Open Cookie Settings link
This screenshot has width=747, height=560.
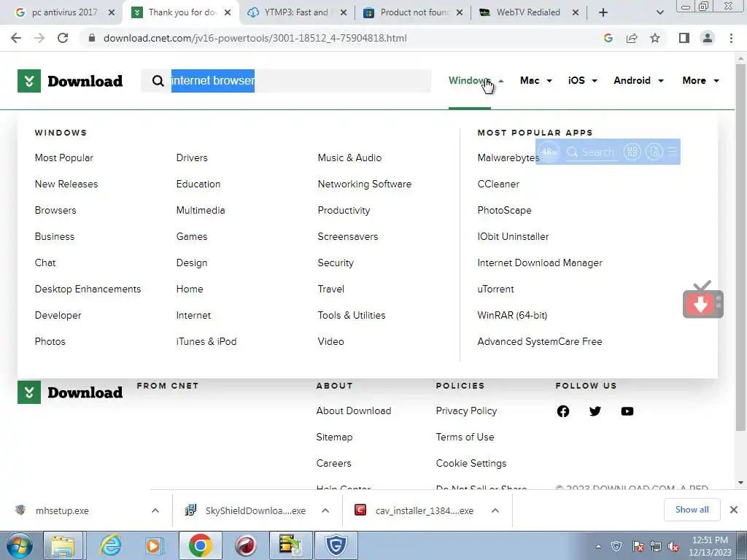pyautogui.click(x=471, y=463)
